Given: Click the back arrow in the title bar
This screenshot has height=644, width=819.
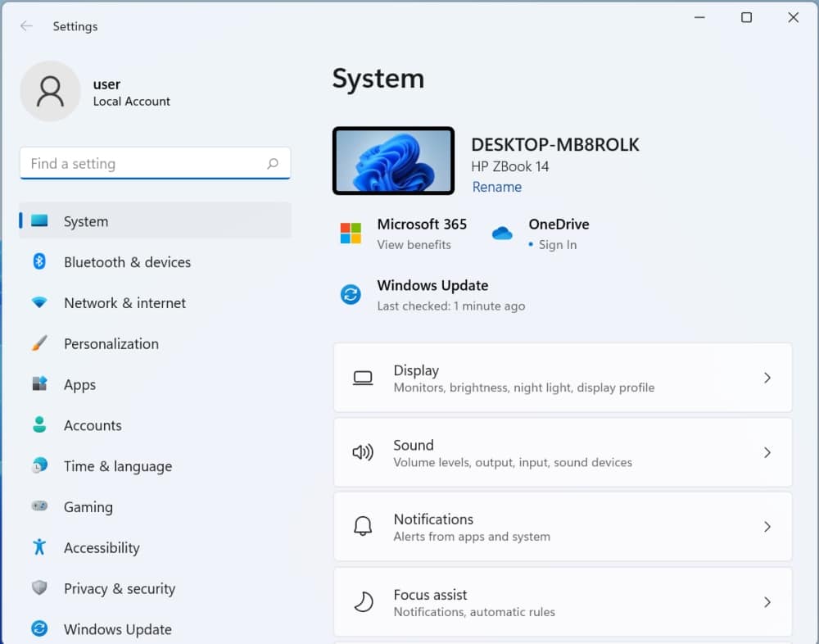Looking at the screenshot, I should point(26,25).
